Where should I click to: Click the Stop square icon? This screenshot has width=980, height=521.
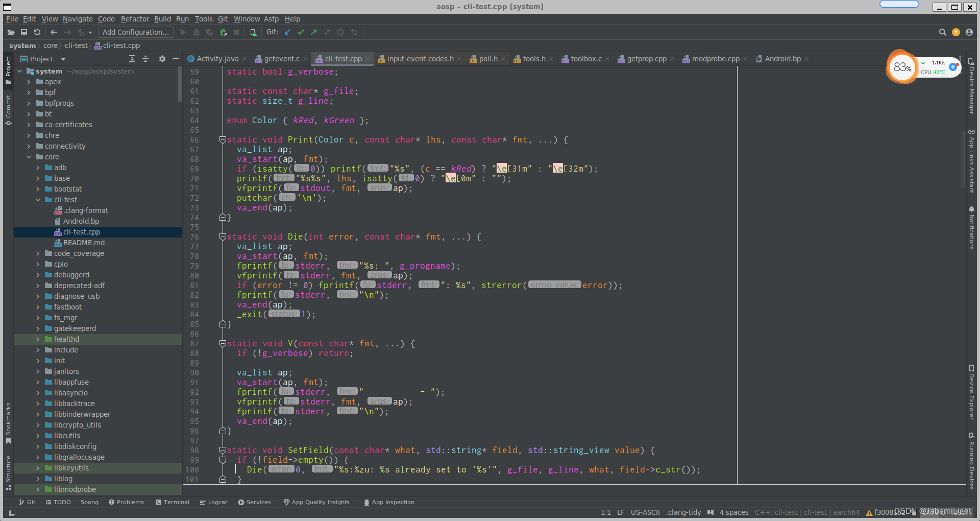236,32
